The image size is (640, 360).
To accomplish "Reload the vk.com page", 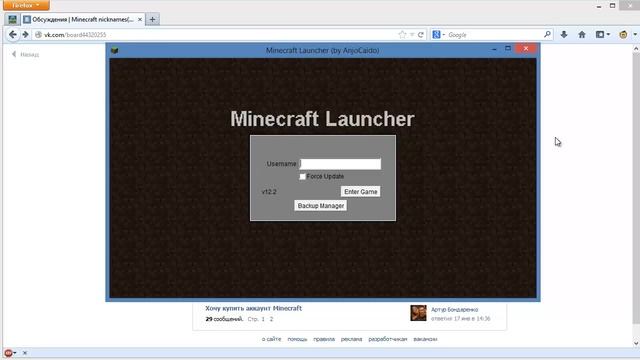I will tap(421, 35).
